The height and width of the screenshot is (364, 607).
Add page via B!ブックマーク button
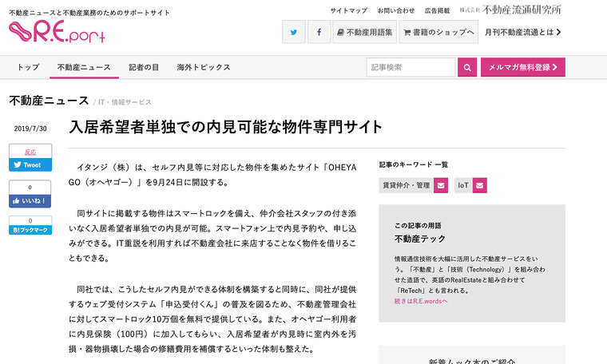tap(30, 230)
